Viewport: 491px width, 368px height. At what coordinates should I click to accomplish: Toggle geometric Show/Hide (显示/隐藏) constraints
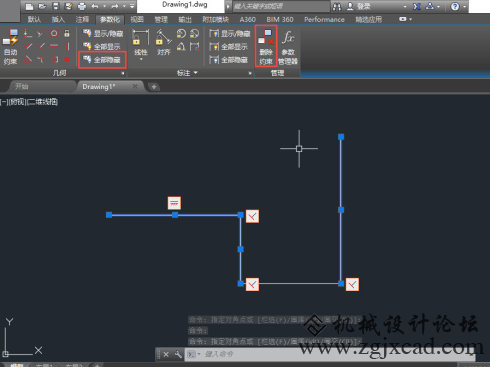103,33
